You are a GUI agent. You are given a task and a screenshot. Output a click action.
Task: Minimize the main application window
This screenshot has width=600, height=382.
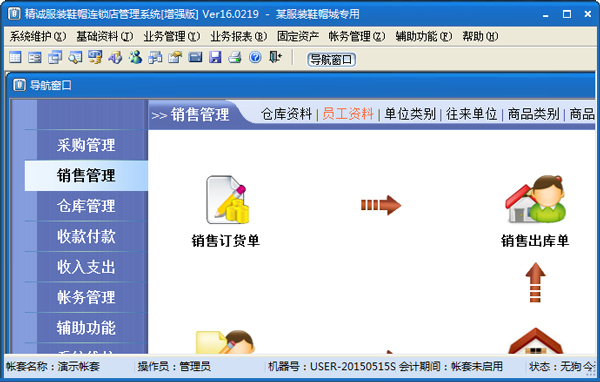(546, 15)
